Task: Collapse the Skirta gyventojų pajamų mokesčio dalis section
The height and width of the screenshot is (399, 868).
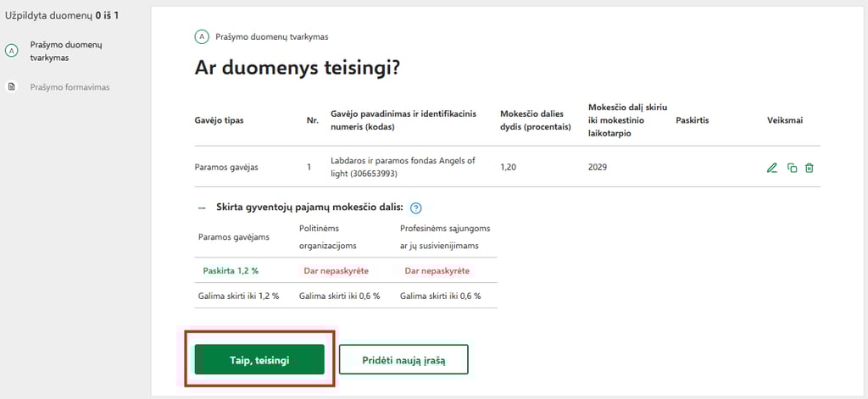Action: [x=202, y=208]
